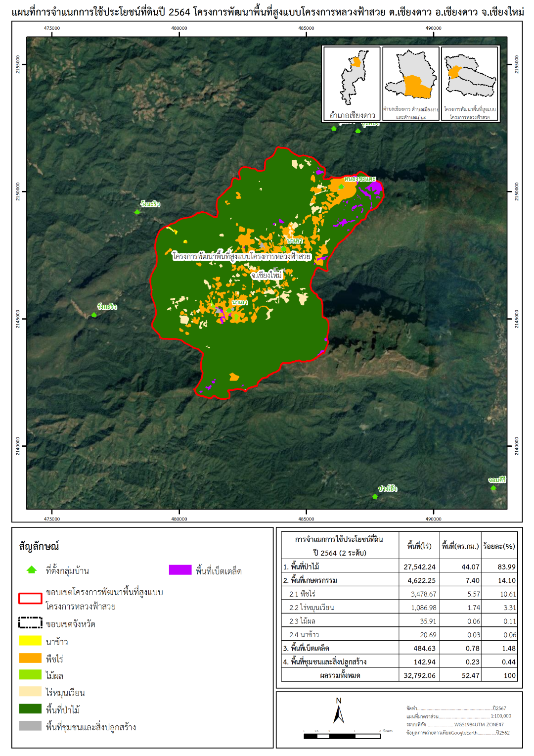Click the หนองขะแตะ village name label
Viewport: 534px width, 756px height.
click(x=360, y=179)
